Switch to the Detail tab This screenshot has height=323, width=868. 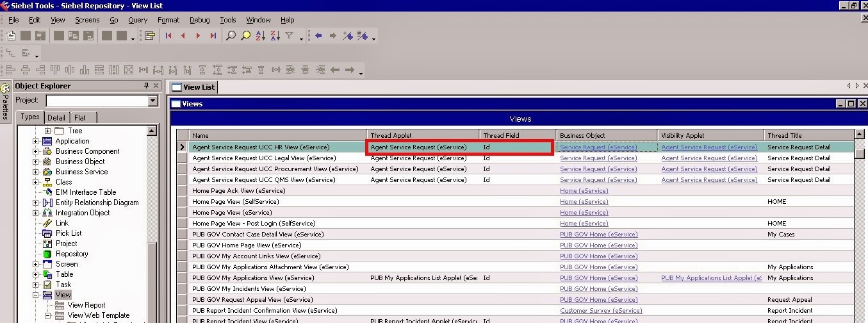coord(56,117)
